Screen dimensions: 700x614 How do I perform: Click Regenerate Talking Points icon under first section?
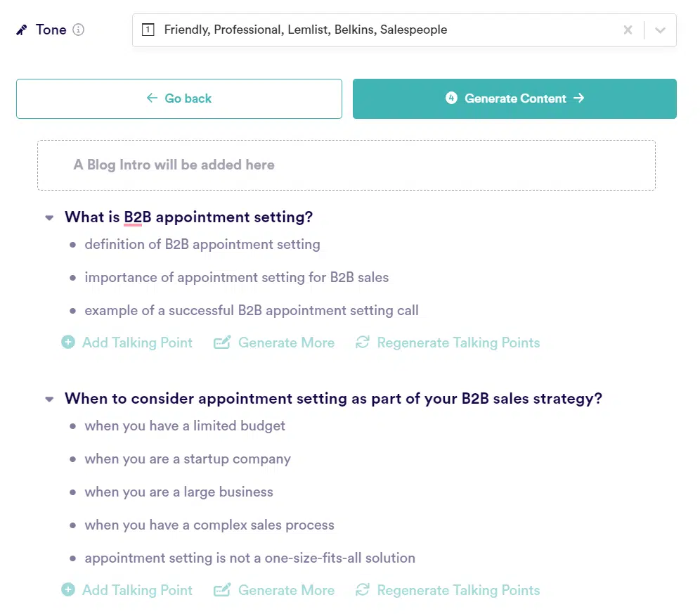coord(363,343)
